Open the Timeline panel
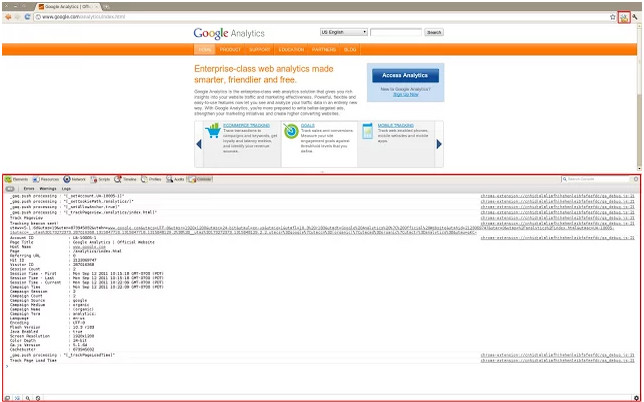This screenshot has width=644, height=402. point(125,179)
